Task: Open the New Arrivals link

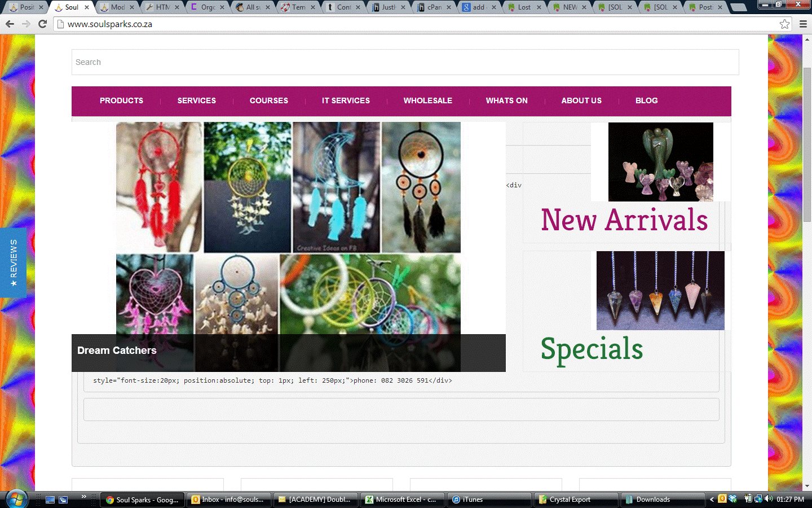Action: pos(624,220)
